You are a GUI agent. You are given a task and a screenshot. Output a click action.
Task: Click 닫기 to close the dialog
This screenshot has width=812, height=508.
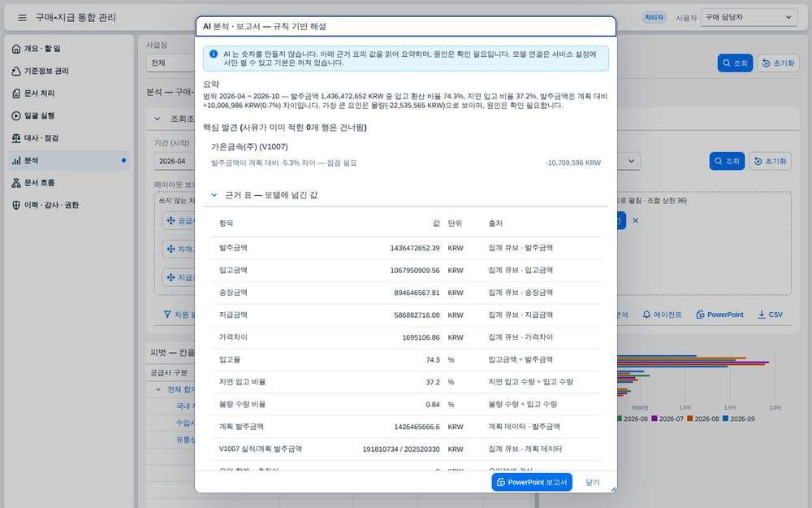tap(593, 482)
